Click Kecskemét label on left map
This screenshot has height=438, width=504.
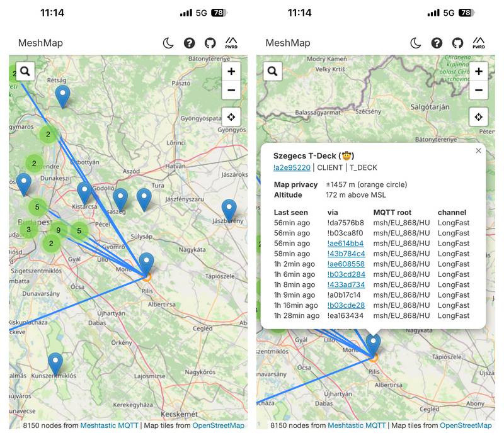pos(180,414)
